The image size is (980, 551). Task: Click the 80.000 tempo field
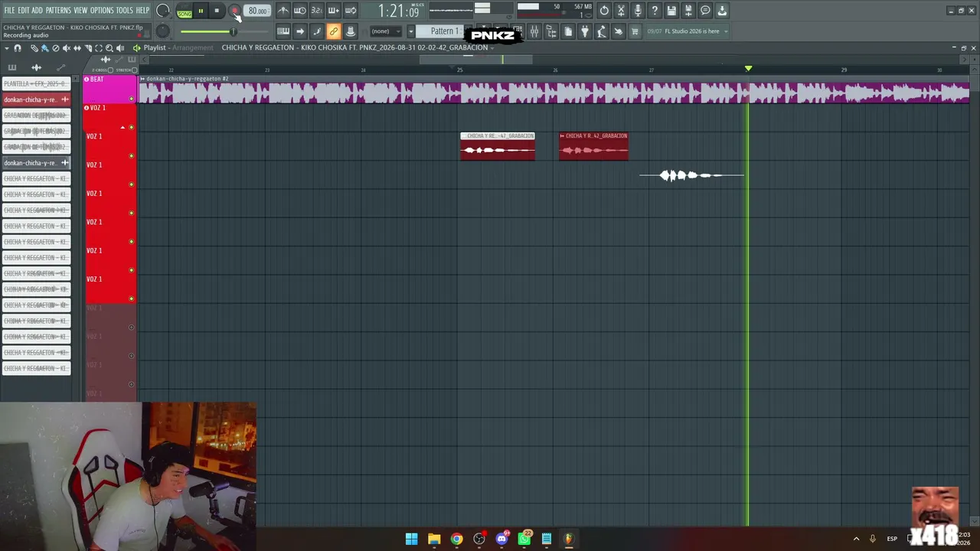click(257, 11)
